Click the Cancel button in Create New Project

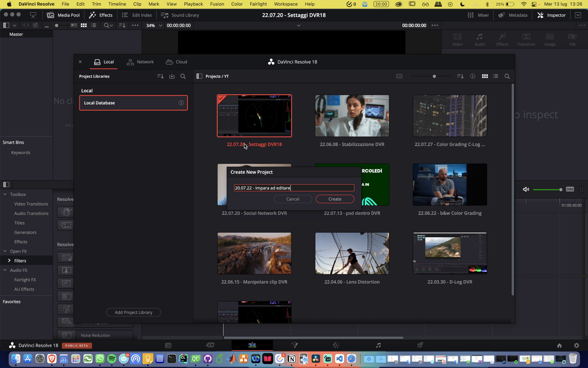pos(293,199)
